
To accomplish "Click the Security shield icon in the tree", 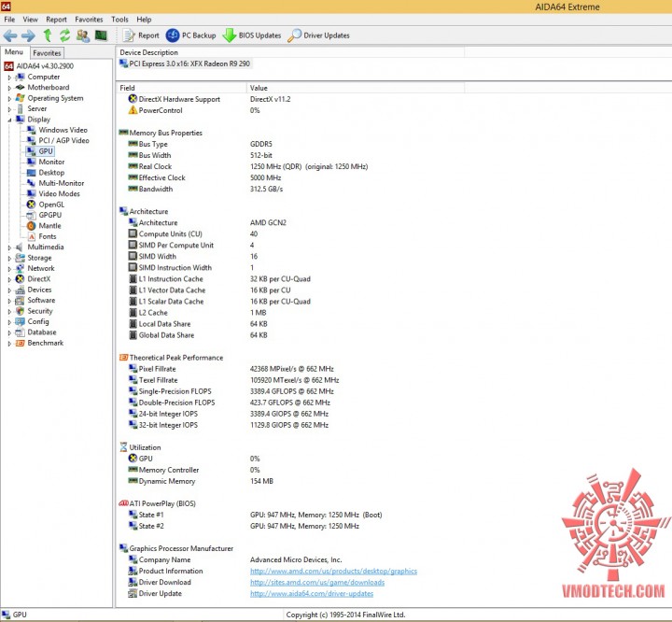I will click(20, 311).
